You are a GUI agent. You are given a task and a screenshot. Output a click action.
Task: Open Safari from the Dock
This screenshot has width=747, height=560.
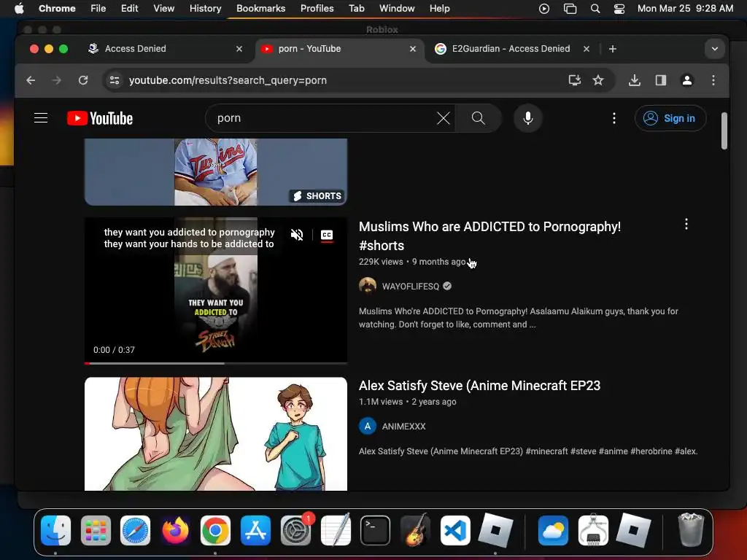[x=135, y=530]
